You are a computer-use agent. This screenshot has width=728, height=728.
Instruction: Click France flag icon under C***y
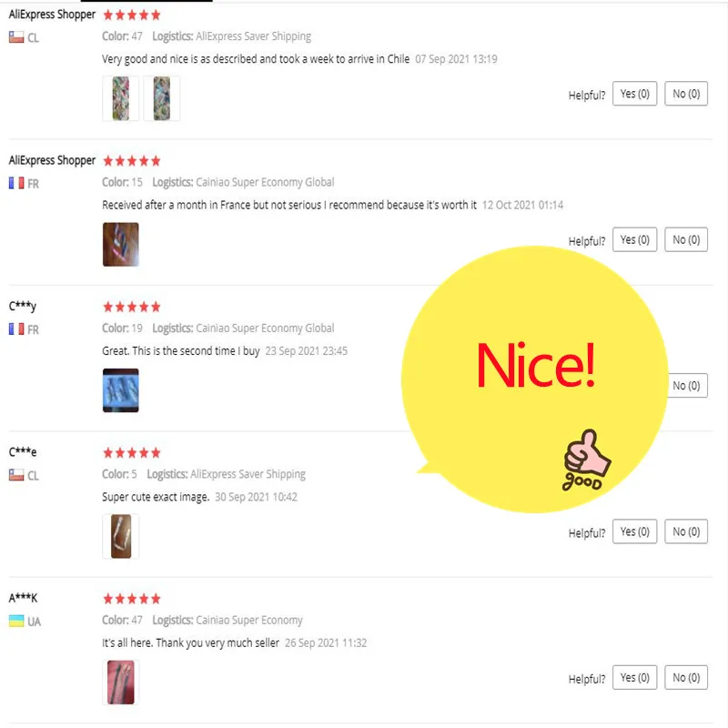point(16,329)
